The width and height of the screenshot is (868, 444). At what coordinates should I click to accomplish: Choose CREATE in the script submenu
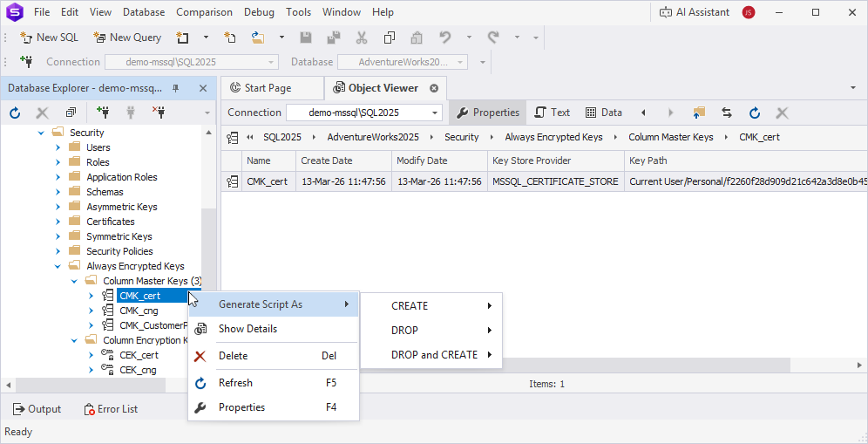tap(431, 306)
